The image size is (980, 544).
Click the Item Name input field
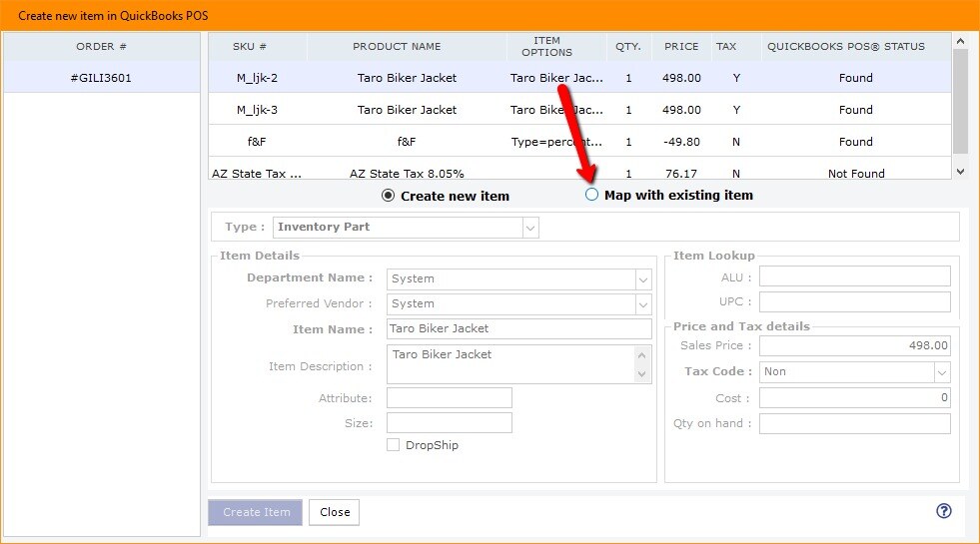coord(518,328)
